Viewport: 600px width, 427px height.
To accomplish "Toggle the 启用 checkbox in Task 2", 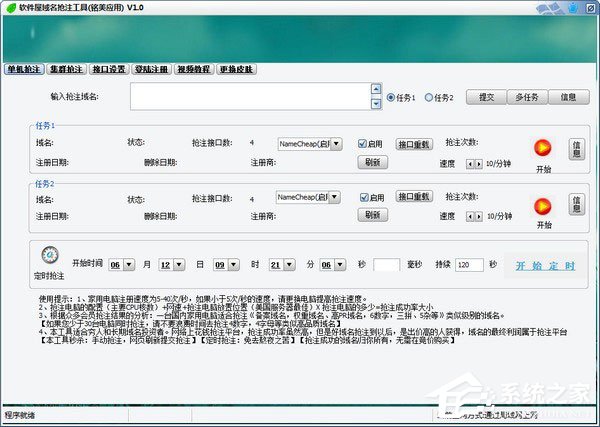I will 363,197.
